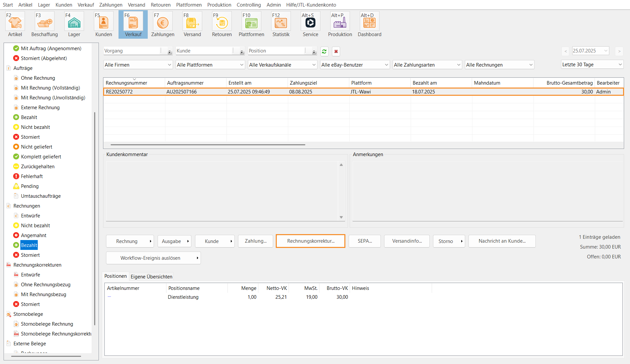Open the Letzte 30 Tage dropdown

coord(592,65)
